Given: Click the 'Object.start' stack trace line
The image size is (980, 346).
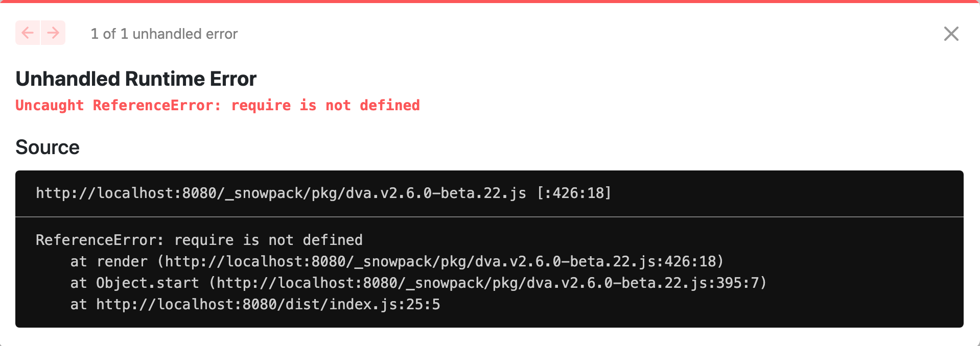Looking at the screenshot, I should pyautogui.click(x=418, y=283).
